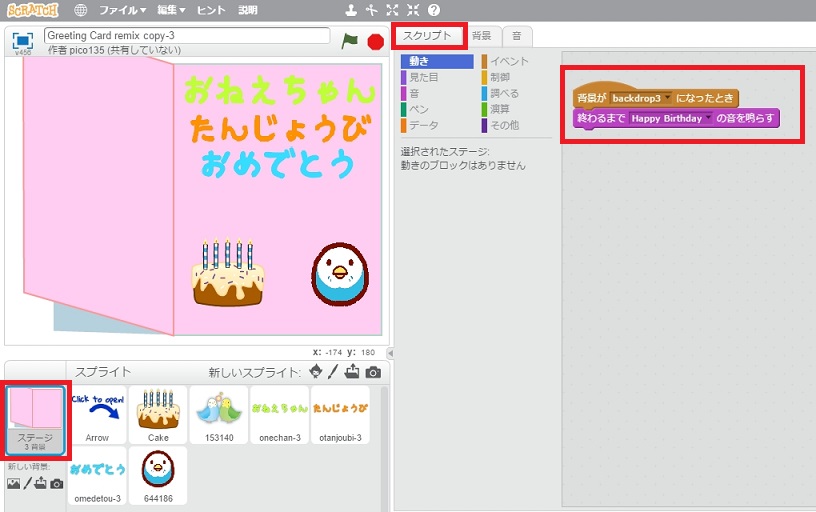The height and width of the screenshot is (512, 816).
Task: Select the onechan-3 sprite
Action: point(280,415)
